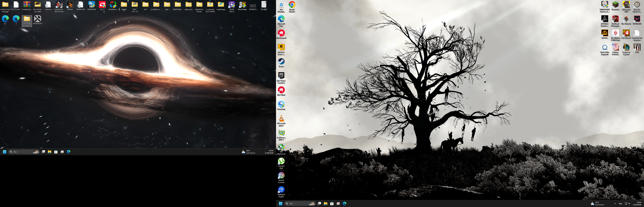Open the Left 4 Dead 2 shortcut
Viewport: 644px width, 207px height.
pos(626,34)
